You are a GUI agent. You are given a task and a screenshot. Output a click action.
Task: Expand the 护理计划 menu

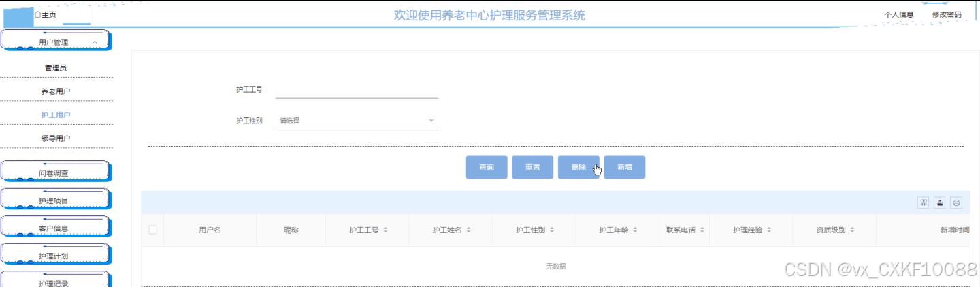coord(54,256)
